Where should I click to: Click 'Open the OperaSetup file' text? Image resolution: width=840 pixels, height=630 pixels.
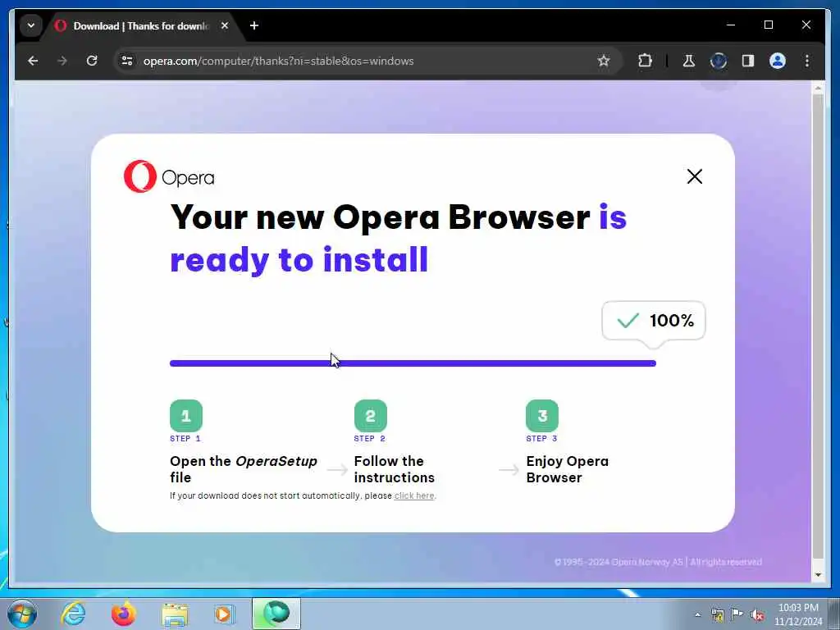click(243, 469)
